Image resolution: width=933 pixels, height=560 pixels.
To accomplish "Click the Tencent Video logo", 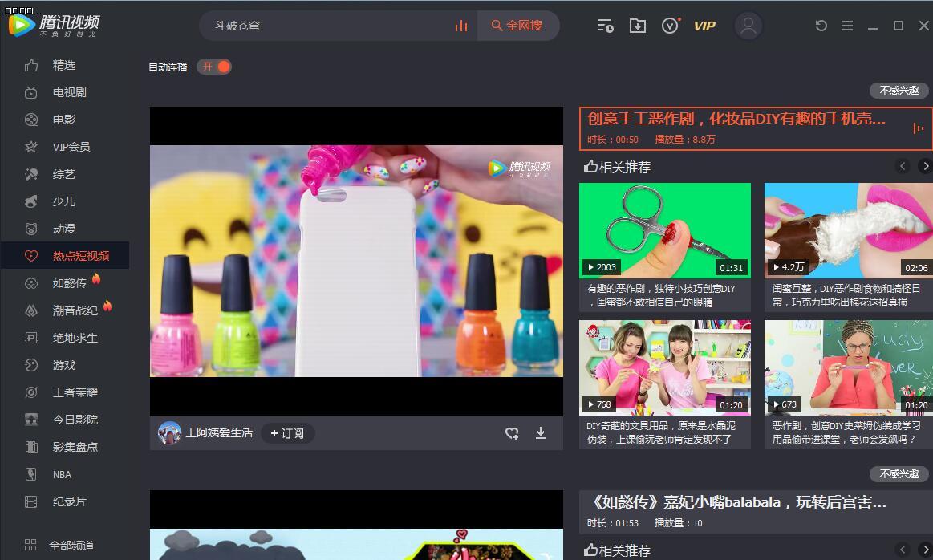I will [54, 25].
